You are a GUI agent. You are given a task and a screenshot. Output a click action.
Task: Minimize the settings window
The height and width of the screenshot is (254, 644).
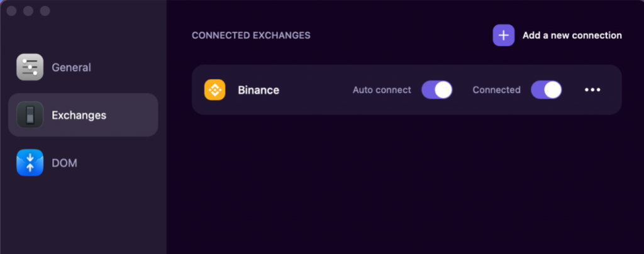pyautogui.click(x=28, y=11)
